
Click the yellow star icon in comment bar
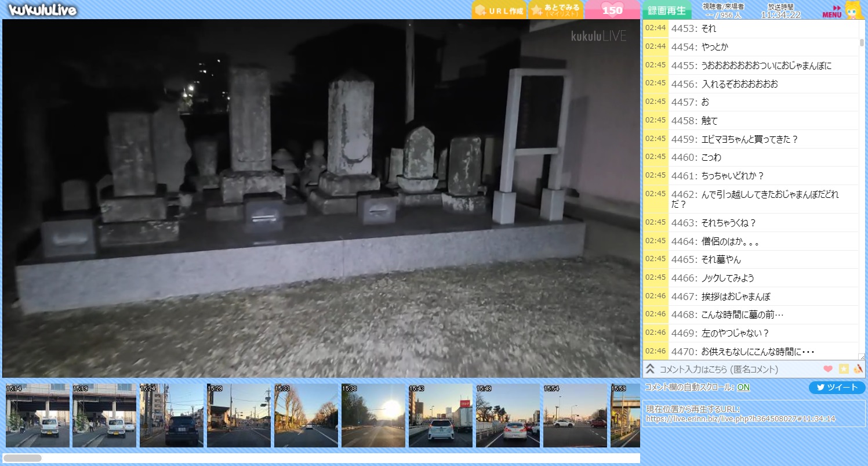coord(844,369)
